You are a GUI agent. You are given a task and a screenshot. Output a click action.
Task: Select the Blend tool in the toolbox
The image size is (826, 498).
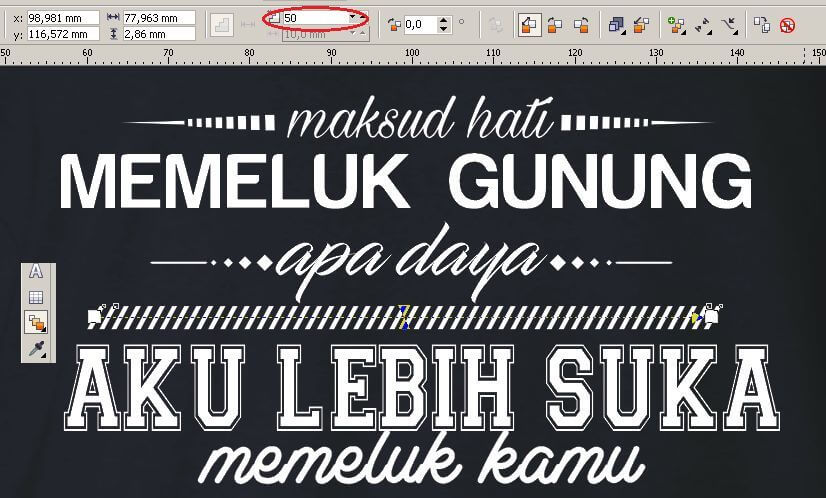(36, 322)
